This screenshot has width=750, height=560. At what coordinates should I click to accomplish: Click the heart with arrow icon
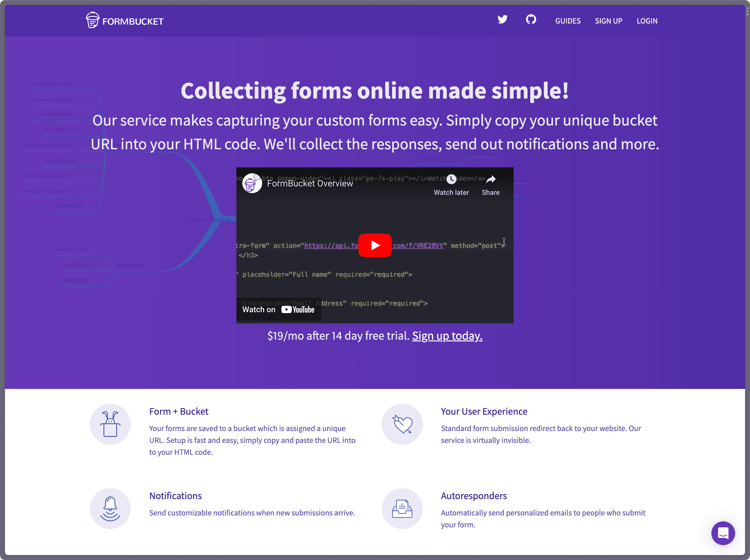402,424
